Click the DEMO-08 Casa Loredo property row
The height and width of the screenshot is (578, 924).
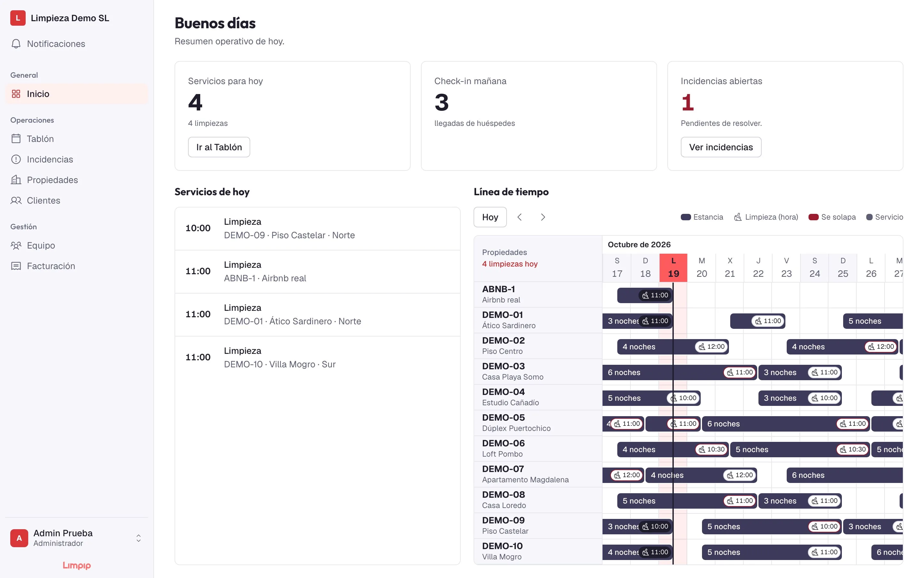(538, 500)
